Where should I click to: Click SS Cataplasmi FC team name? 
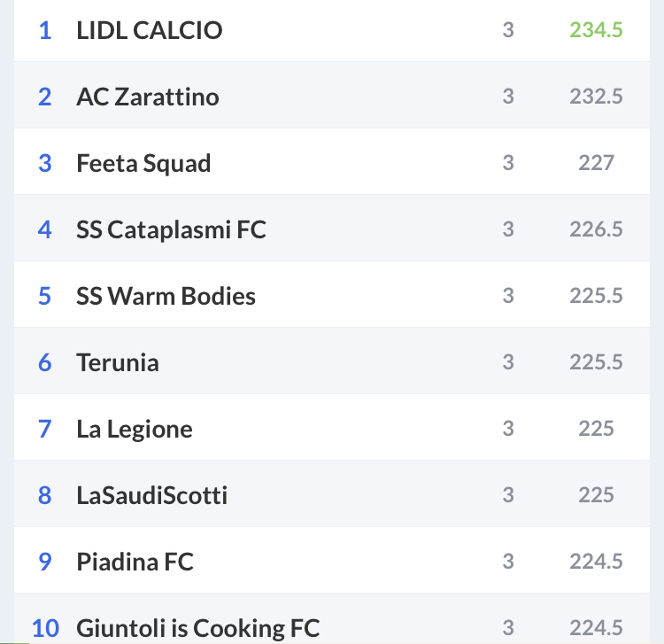click(171, 229)
